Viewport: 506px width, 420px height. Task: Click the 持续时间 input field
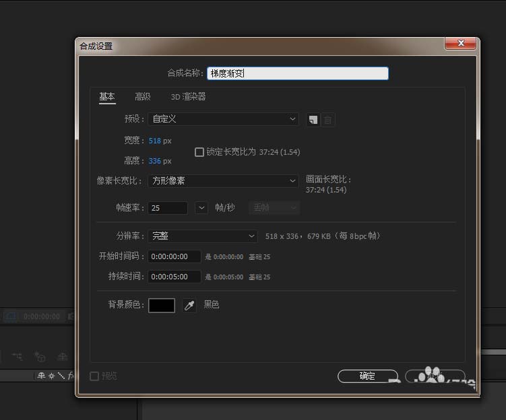click(x=175, y=277)
